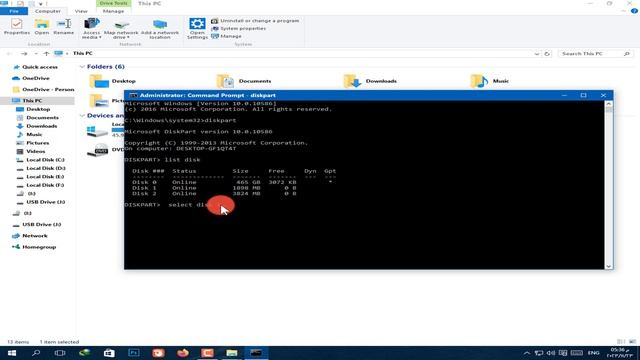Click Add a network location

click(160, 29)
